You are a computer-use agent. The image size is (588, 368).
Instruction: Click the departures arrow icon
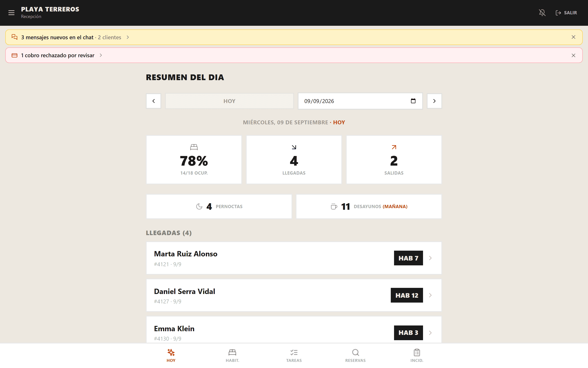(394, 147)
